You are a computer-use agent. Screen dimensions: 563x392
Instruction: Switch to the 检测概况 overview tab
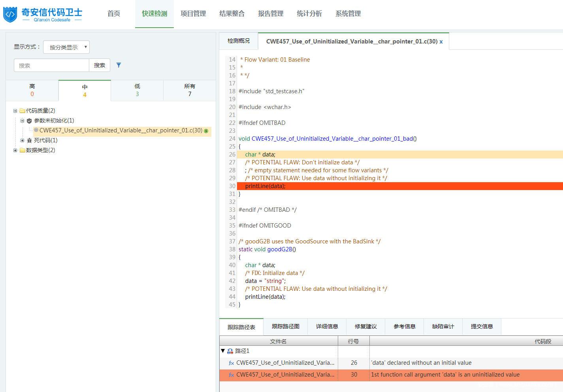point(239,41)
